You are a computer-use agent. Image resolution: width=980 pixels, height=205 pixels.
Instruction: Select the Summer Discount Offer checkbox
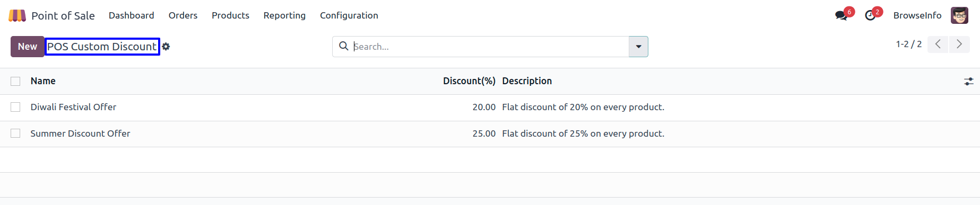(15, 133)
